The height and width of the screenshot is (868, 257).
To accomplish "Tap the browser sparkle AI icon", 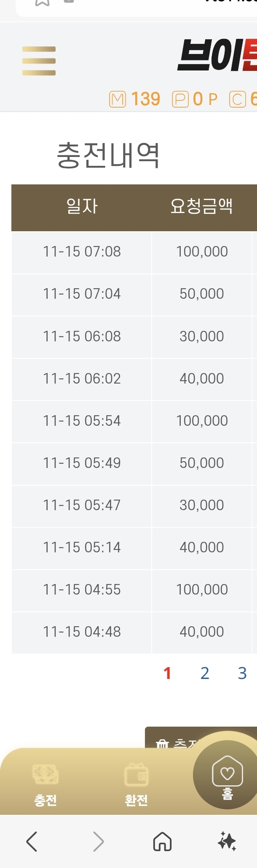I will 227,841.
